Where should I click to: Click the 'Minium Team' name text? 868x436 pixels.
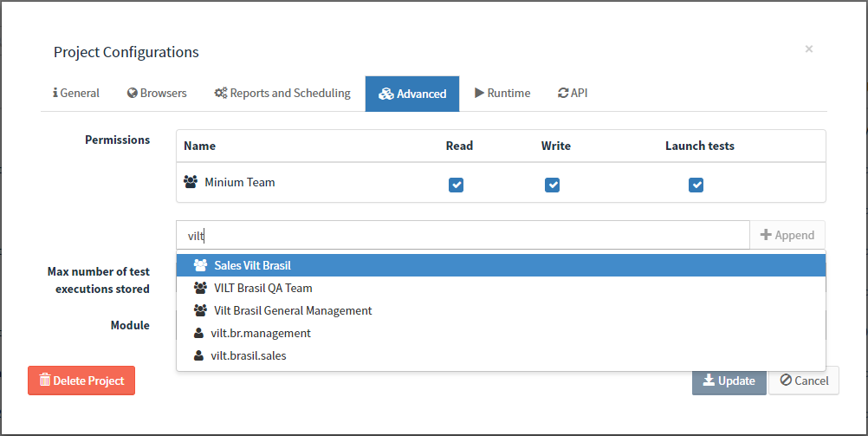tap(240, 182)
